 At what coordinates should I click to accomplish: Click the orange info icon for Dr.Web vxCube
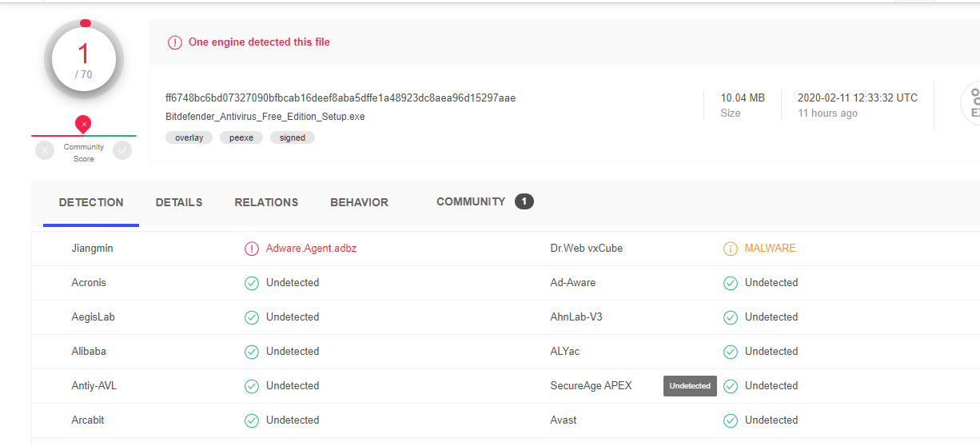731,249
